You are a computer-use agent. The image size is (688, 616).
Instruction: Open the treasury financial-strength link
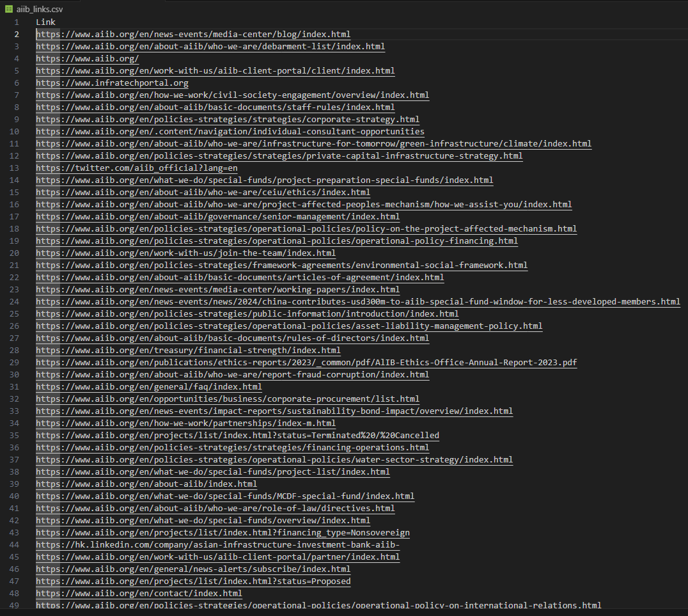tap(188, 351)
